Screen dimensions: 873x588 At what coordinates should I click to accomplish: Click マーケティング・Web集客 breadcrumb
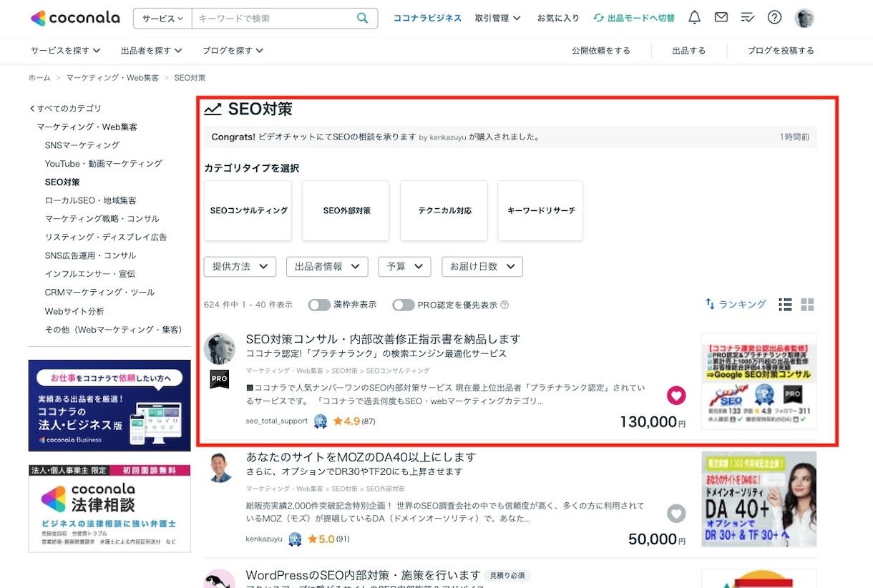click(112, 77)
